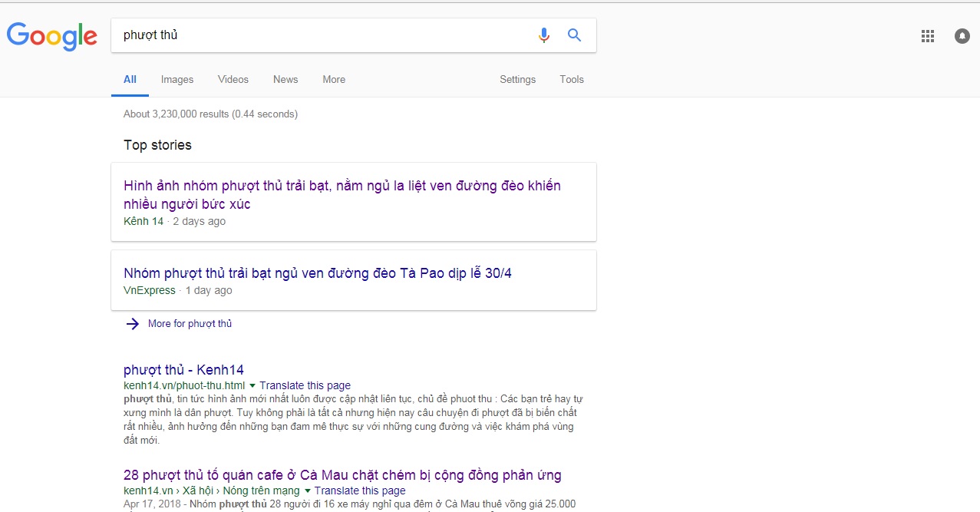Open the phượt thủ - Kenh14 result

click(183, 369)
